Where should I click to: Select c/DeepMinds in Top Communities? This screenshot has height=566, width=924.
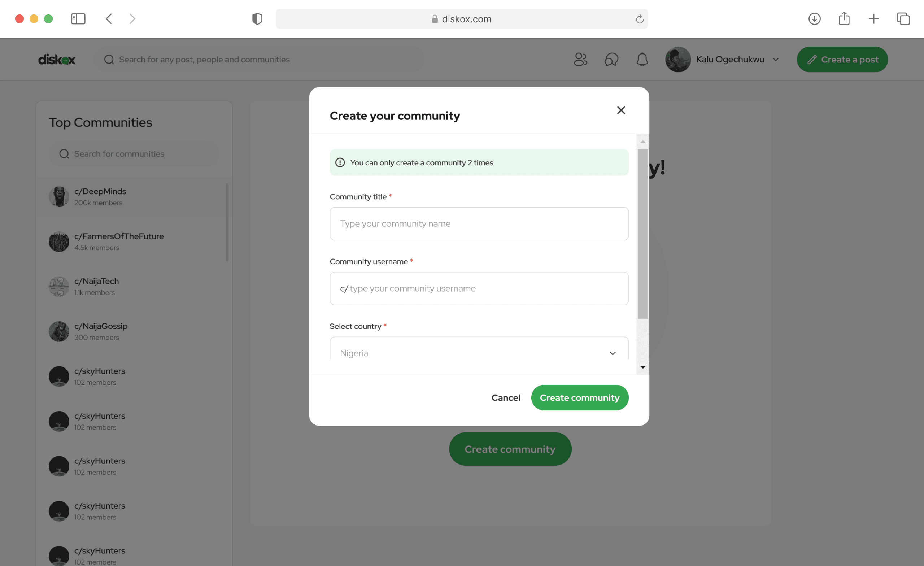point(100,196)
